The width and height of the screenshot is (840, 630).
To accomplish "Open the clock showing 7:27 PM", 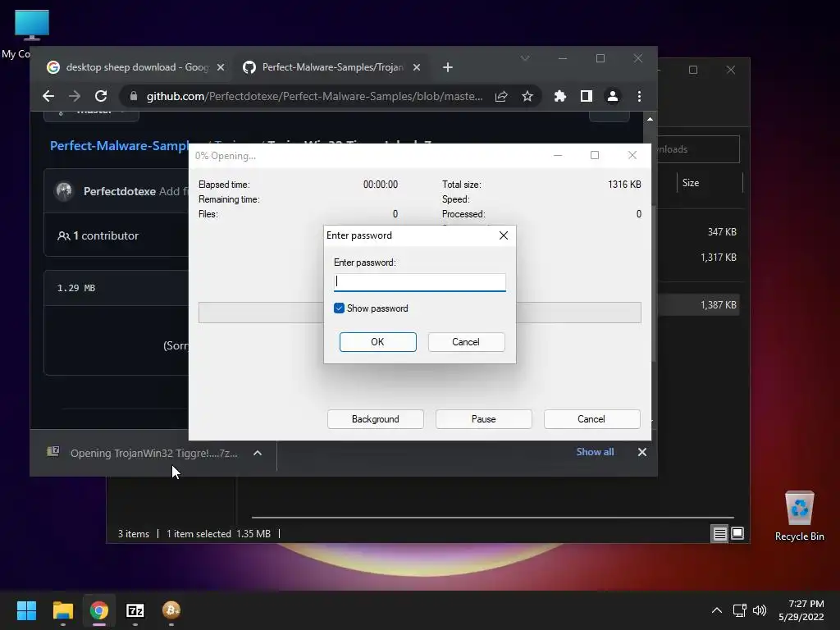I will click(x=801, y=610).
